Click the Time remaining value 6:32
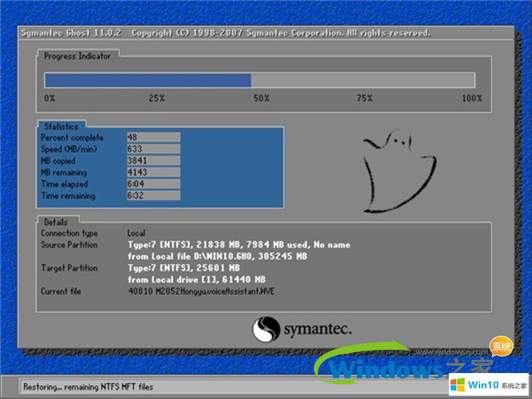Image resolution: width=532 pixels, height=399 pixels. [154, 196]
